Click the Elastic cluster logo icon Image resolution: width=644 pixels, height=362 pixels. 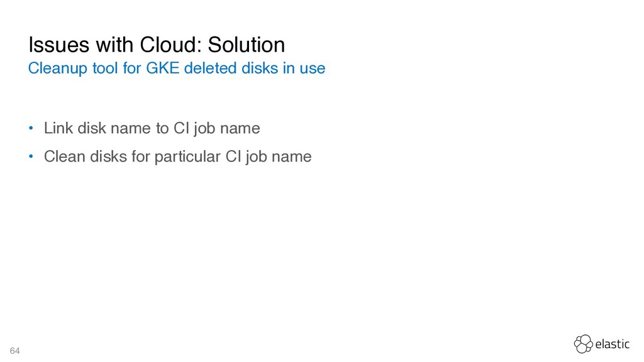coord(583,344)
